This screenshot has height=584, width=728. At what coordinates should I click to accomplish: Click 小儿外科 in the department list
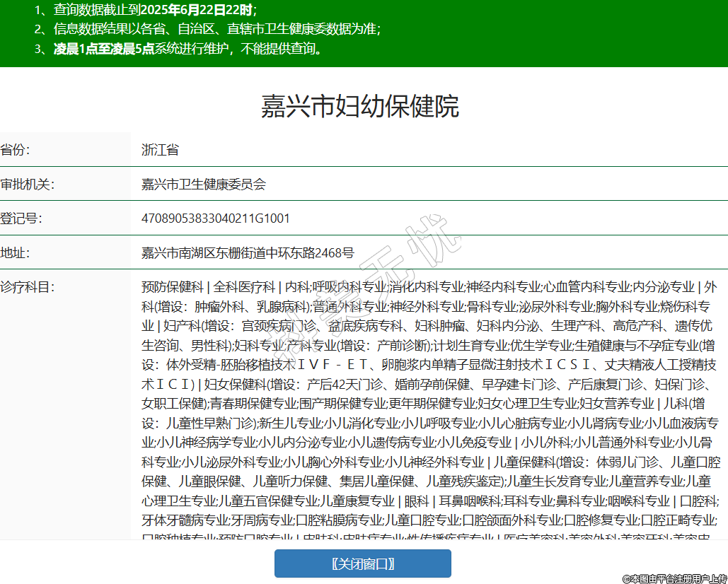point(545,443)
